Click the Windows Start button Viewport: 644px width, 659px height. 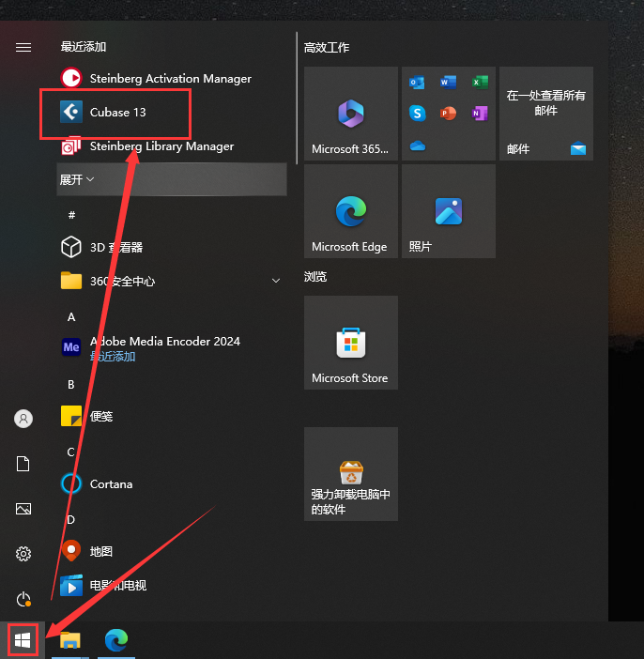23,640
